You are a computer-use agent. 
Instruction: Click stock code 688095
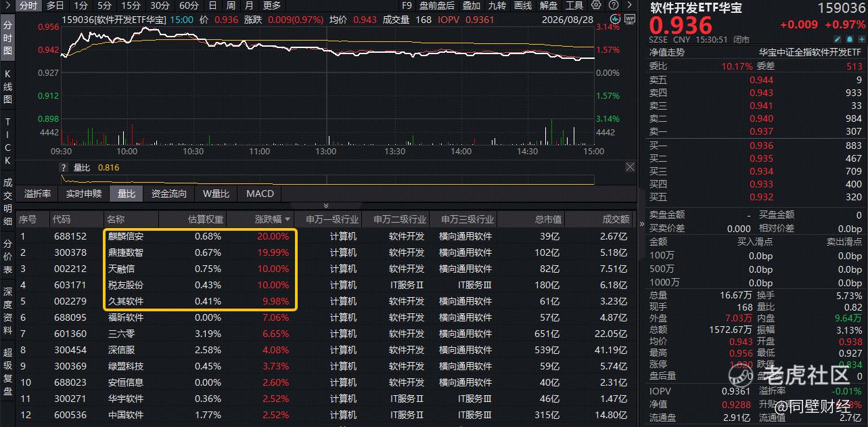tap(70, 317)
